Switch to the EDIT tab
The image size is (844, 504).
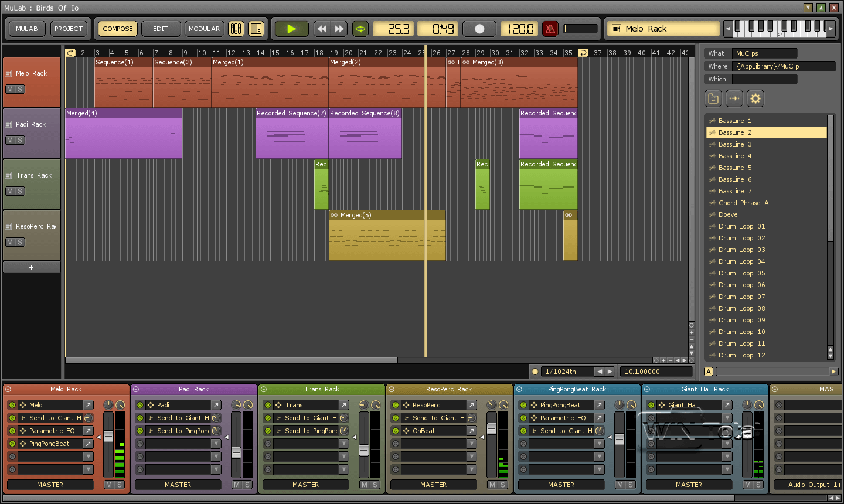[161, 29]
